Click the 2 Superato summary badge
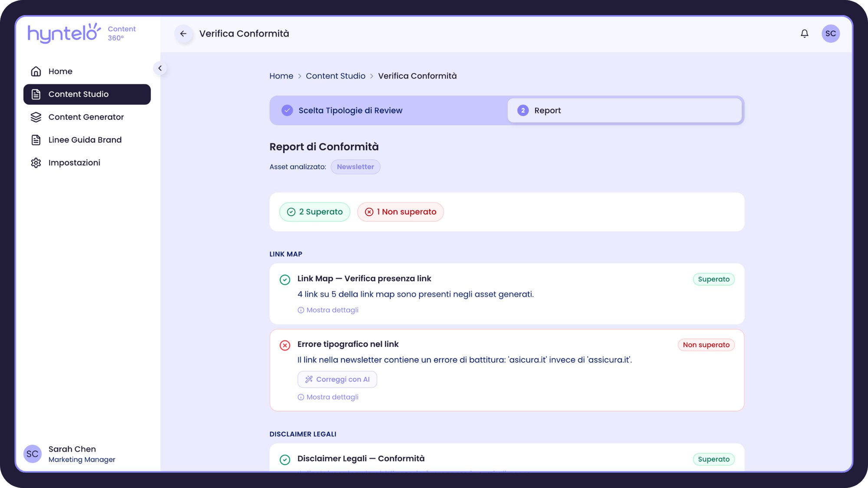 pyautogui.click(x=315, y=212)
